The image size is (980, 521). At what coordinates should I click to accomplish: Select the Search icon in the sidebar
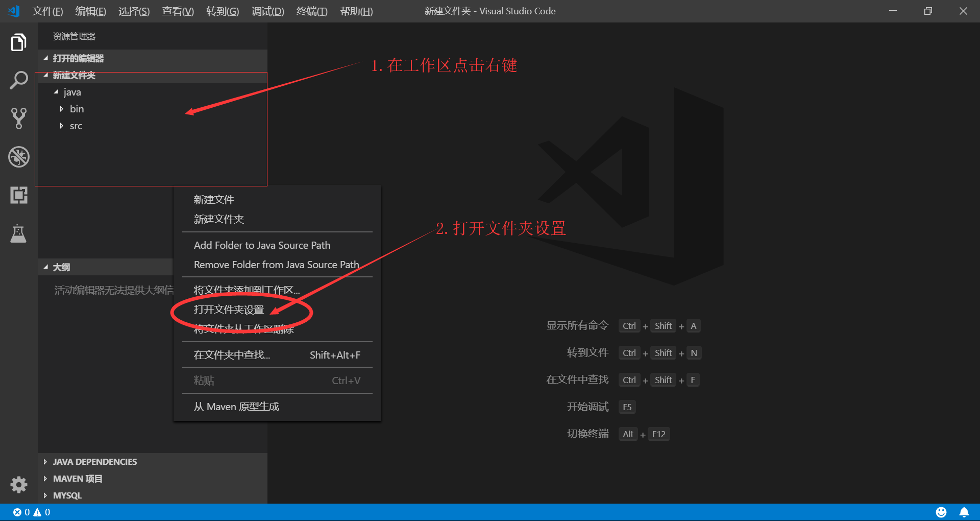coord(18,80)
